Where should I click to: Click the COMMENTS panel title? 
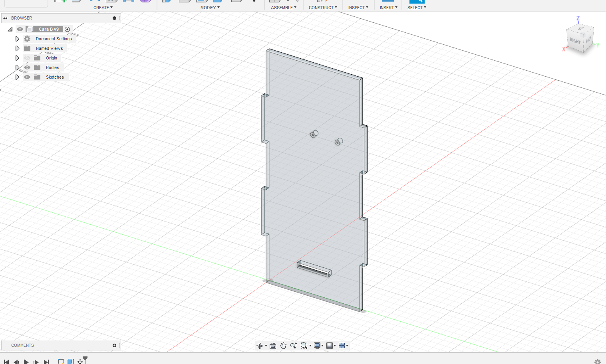click(22, 345)
